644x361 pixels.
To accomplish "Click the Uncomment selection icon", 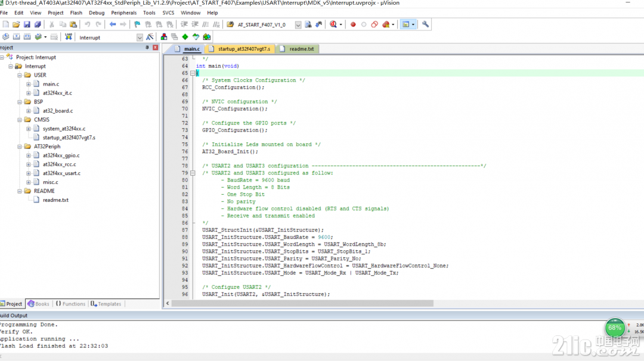I will pos(216,24).
